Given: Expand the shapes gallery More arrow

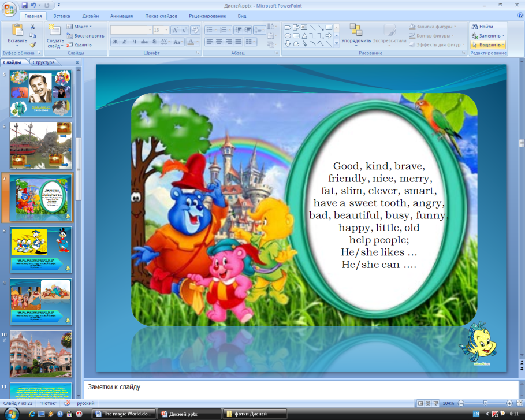Looking at the screenshot, I should (337, 43).
